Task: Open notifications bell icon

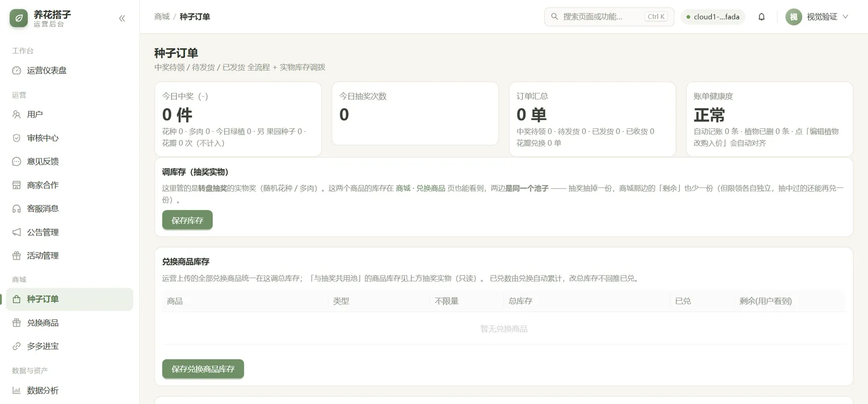Action: [x=762, y=17]
